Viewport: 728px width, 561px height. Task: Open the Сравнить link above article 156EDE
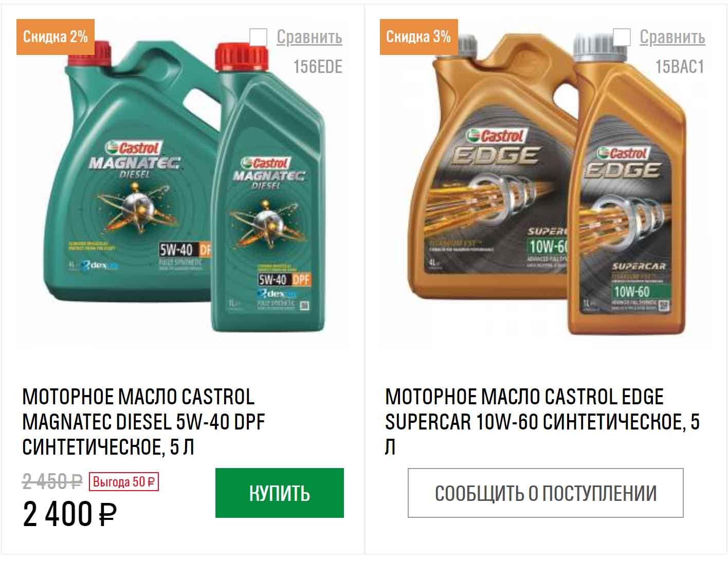pyautogui.click(x=310, y=37)
